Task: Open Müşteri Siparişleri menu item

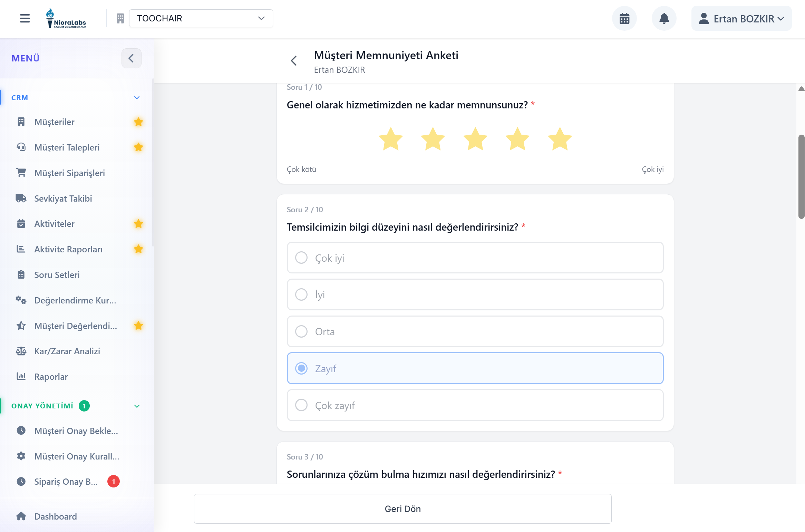Action: (x=69, y=173)
